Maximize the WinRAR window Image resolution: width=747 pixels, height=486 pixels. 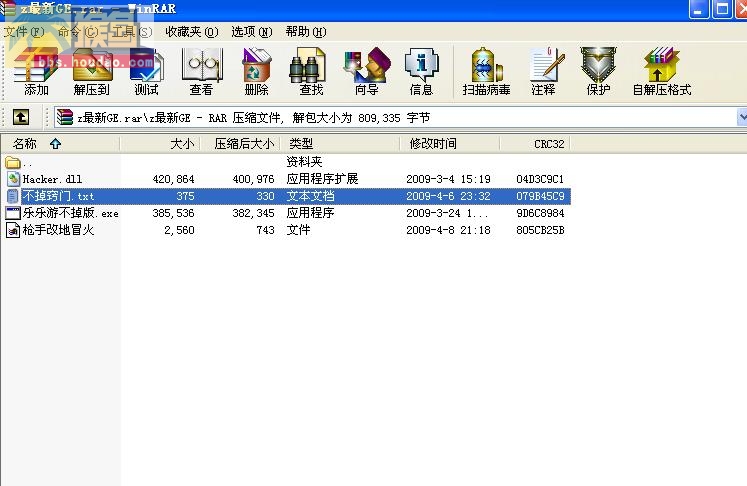coord(722,10)
